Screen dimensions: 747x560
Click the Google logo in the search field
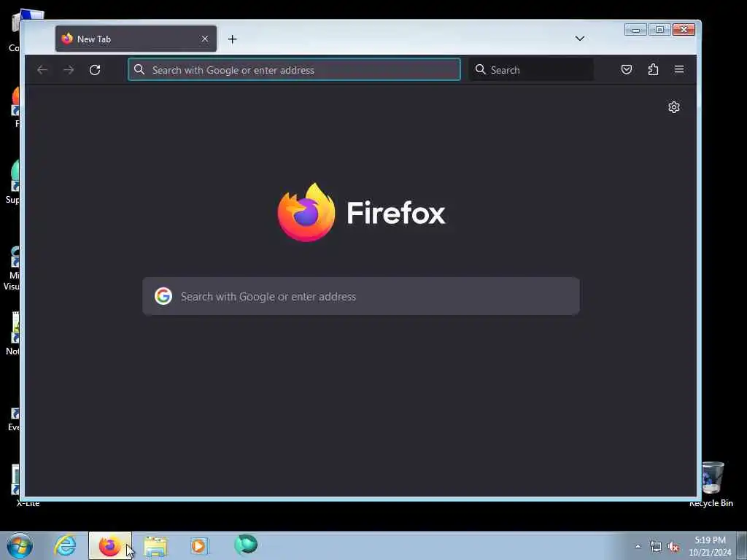pos(163,296)
